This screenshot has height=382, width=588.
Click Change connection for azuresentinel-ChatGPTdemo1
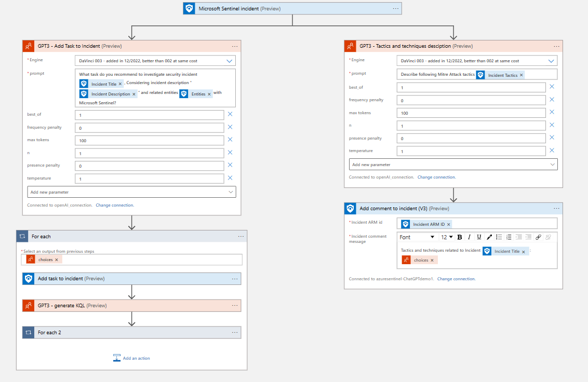(457, 279)
